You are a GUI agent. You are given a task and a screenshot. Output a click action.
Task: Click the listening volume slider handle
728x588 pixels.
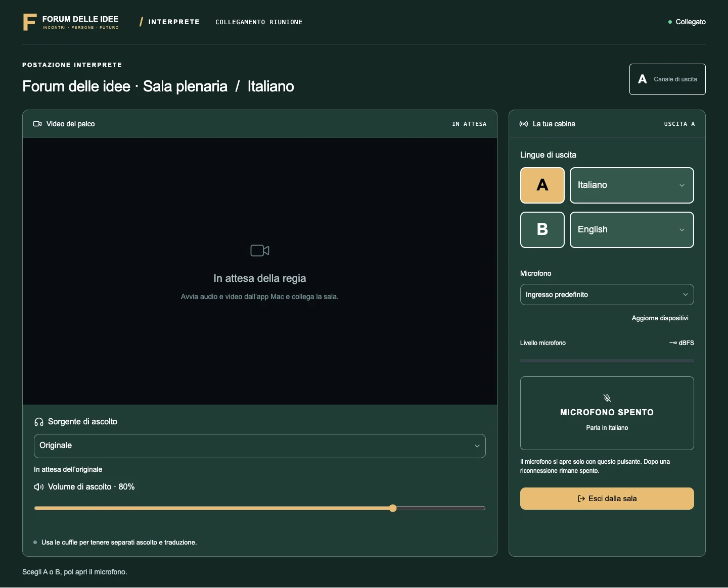(x=393, y=508)
